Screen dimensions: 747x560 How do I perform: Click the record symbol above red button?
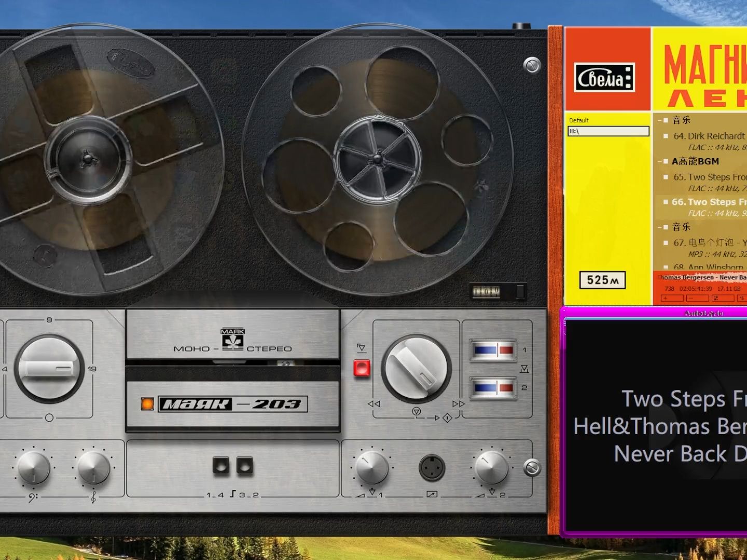362,348
